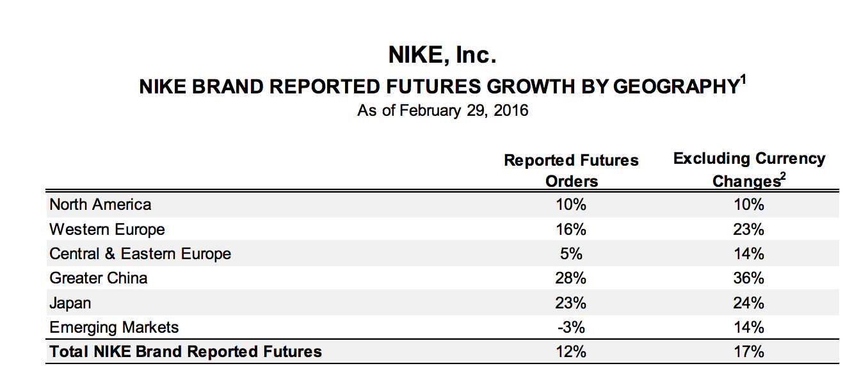
Task: Select the Japan row label
Action: (70, 303)
